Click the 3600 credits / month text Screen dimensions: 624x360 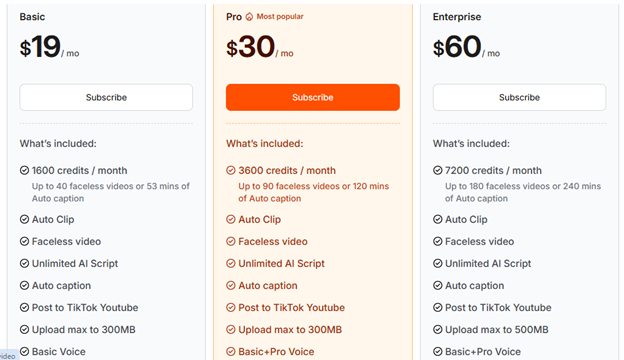[x=287, y=170]
